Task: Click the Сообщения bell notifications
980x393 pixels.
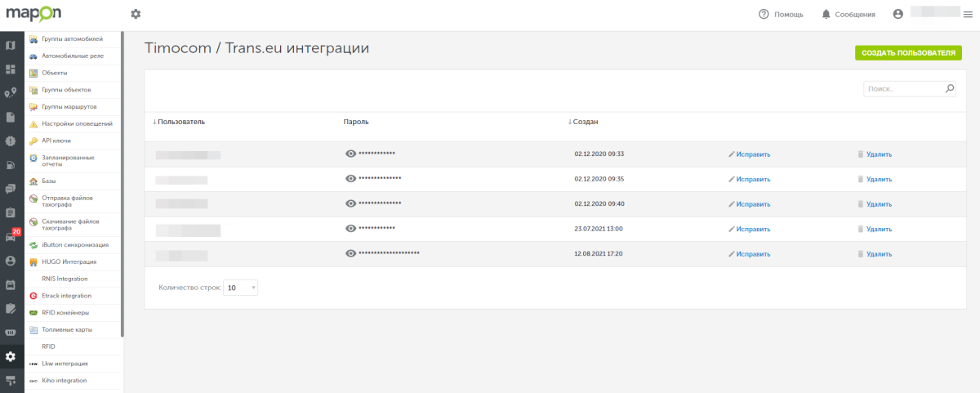Action: (849, 14)
